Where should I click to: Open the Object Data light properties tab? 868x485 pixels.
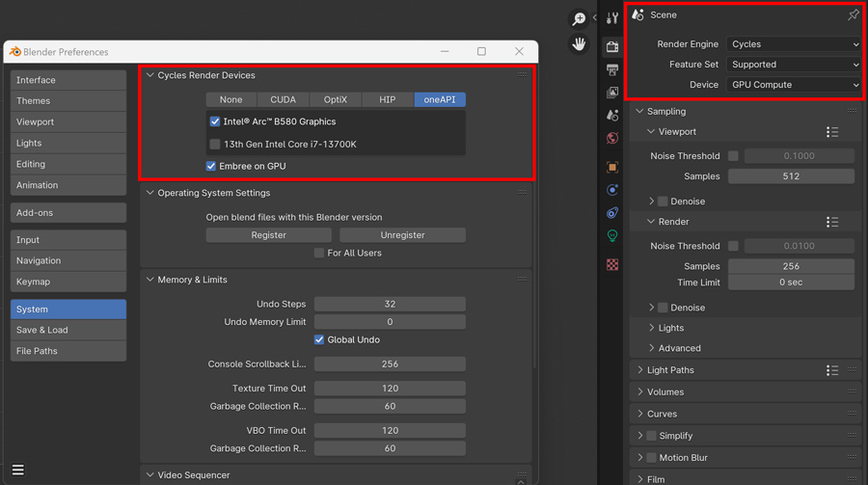tap(612, 236)
